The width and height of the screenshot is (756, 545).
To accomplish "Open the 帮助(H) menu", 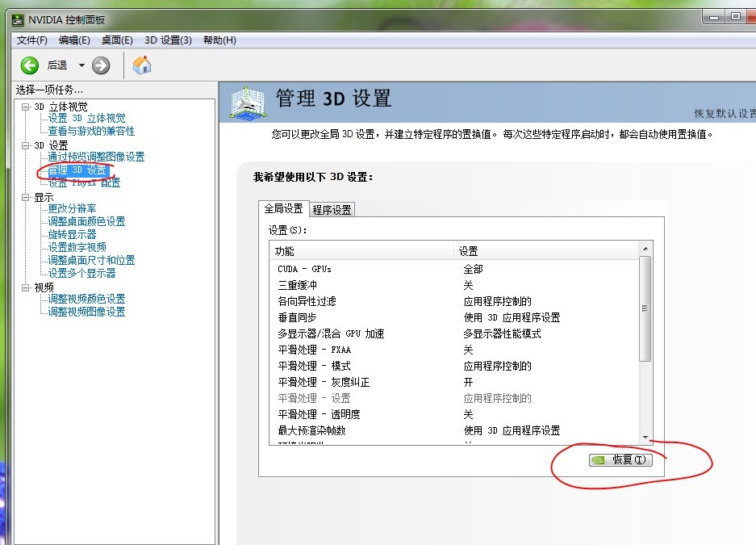I will [219, 40].
